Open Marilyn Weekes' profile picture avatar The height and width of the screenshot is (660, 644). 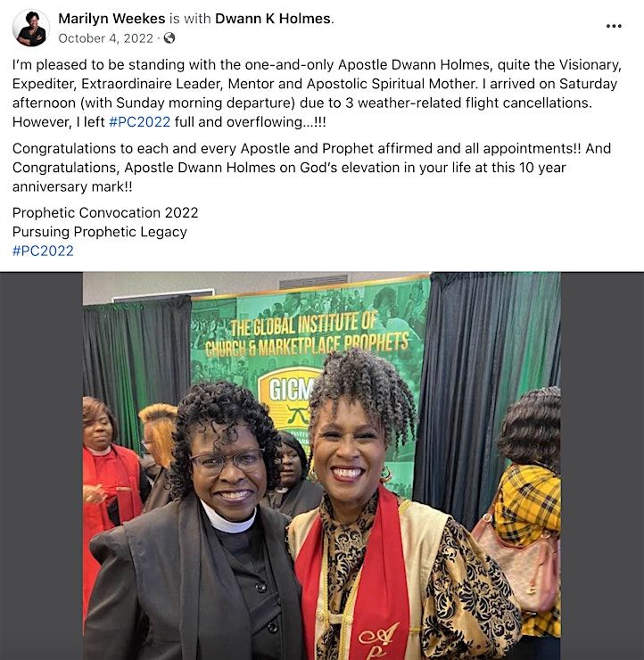(30, 28)
